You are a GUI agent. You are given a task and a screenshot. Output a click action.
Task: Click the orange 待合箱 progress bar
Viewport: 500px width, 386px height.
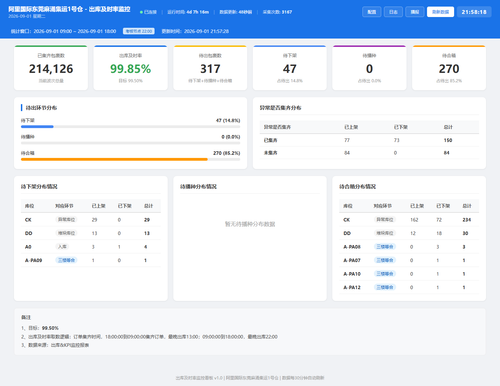pyautogui.click(x=114, y=159)
